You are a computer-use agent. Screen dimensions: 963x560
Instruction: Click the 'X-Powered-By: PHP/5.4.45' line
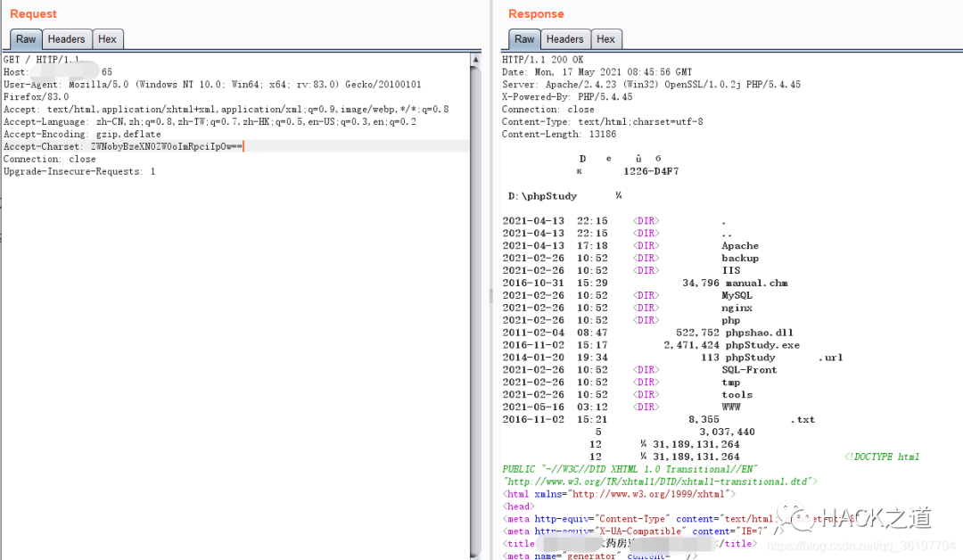click(567, 96)
